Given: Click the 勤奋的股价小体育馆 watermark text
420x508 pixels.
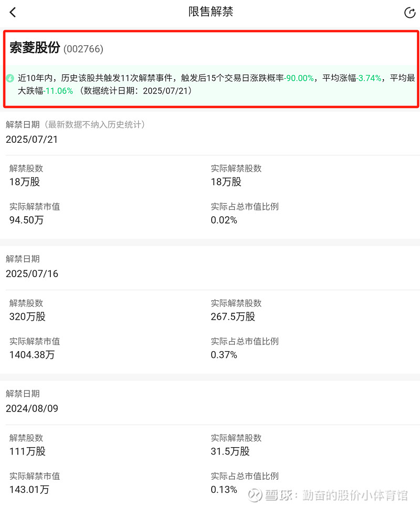Looking at the screenshot, I should point(355,495).
